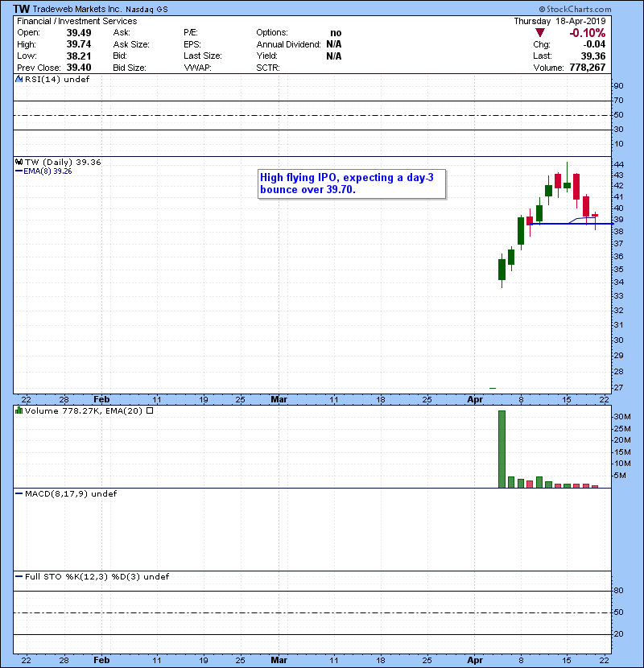644x668 pixels.
Task: Click the date Thursday 18-Apr-2019
Action: (x=559, y=21)
